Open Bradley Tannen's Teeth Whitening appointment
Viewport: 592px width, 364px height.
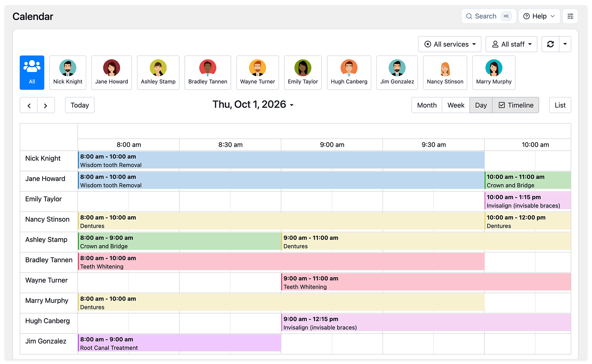click(x=281, y=262)
